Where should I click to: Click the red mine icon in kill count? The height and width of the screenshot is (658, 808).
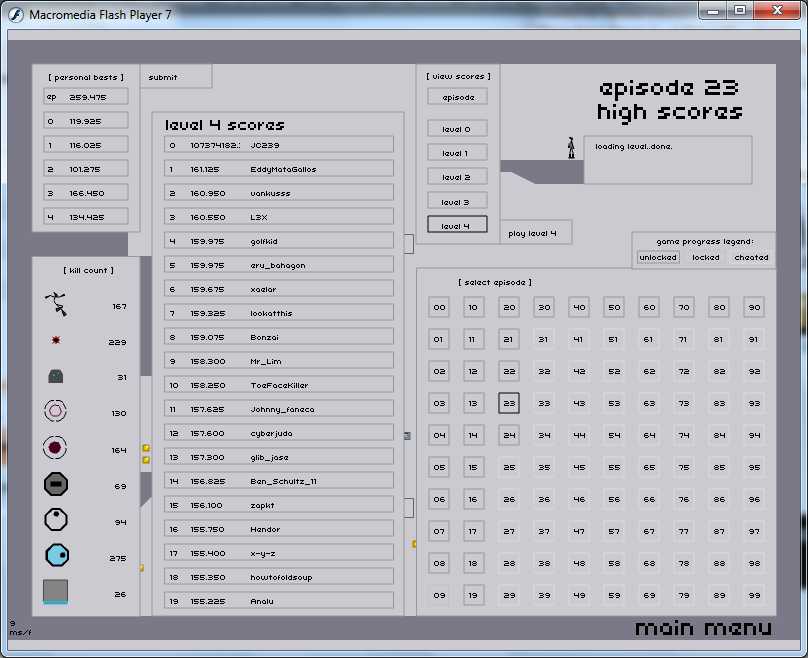[x=56, y=341]
